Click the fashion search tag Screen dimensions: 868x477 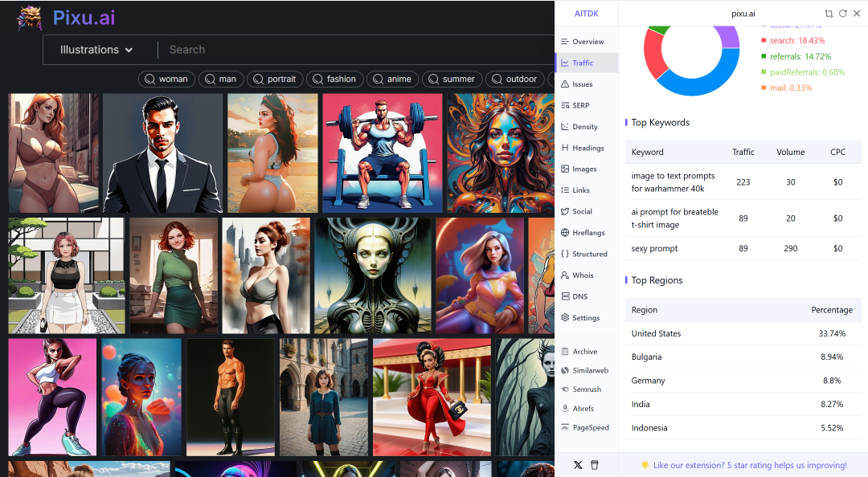point(335,79)
